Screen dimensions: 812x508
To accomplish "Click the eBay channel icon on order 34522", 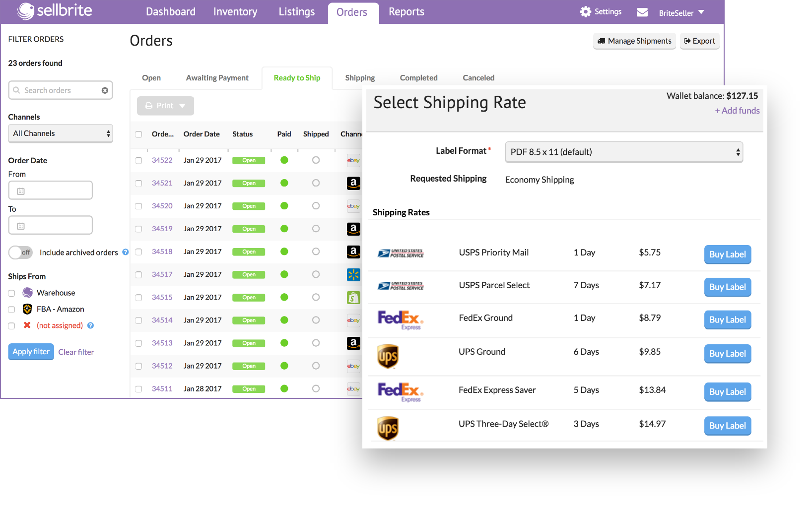I will coord(353,160).
